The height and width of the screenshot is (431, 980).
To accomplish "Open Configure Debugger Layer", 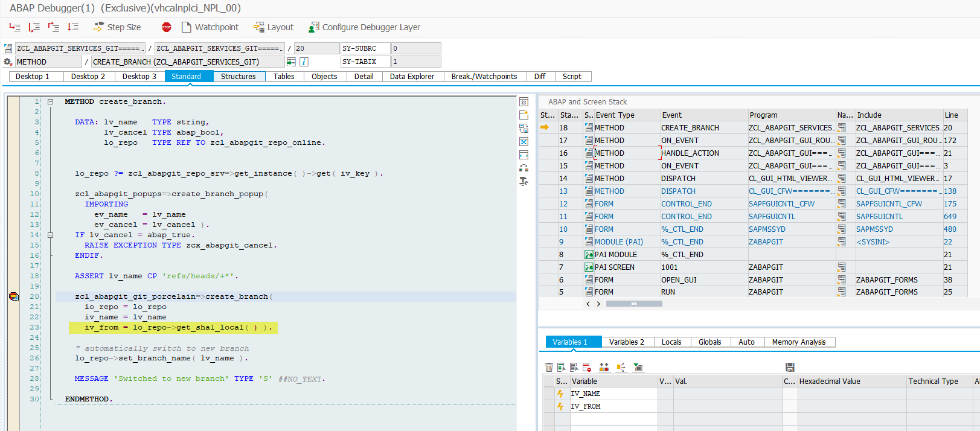I will point(364,27).
